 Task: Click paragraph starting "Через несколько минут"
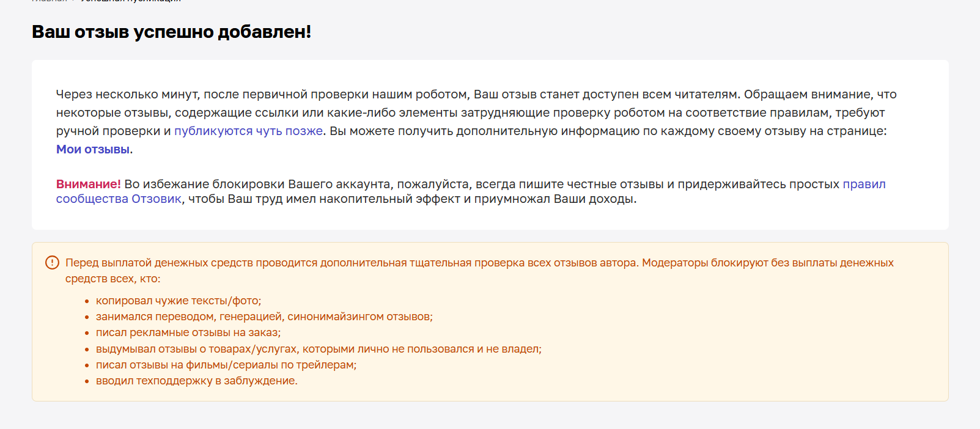click(471, 122)
